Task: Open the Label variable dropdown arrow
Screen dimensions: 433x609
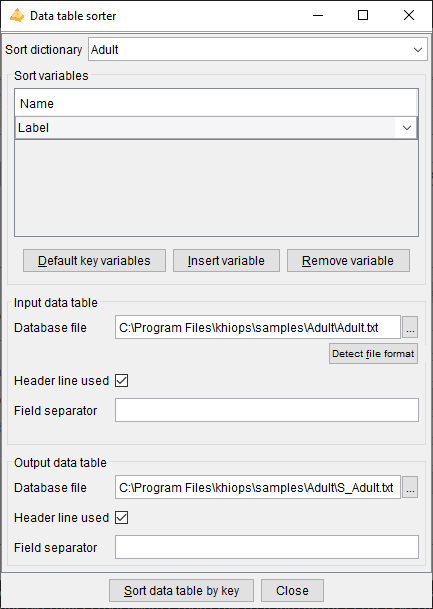Action: pos(407,128)
